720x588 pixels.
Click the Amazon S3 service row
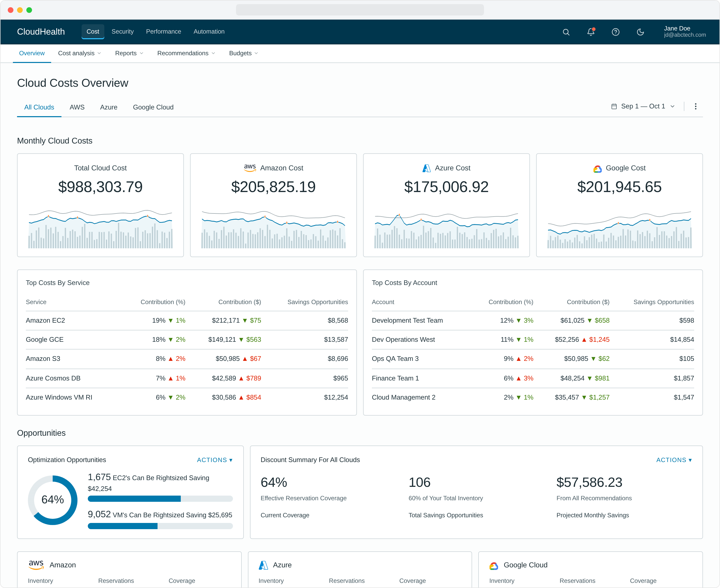[187, 359]
